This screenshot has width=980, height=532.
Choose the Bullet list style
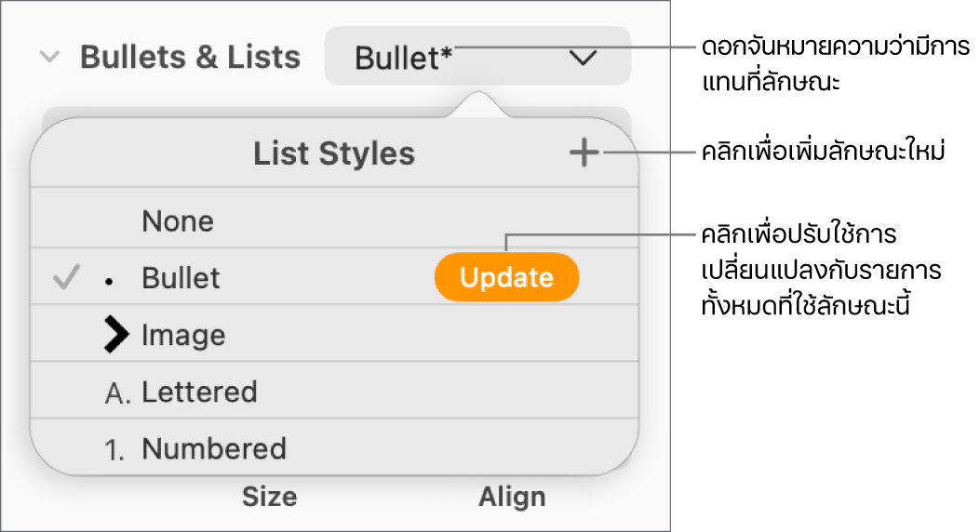pyautogui.click(x=181, y=278)
